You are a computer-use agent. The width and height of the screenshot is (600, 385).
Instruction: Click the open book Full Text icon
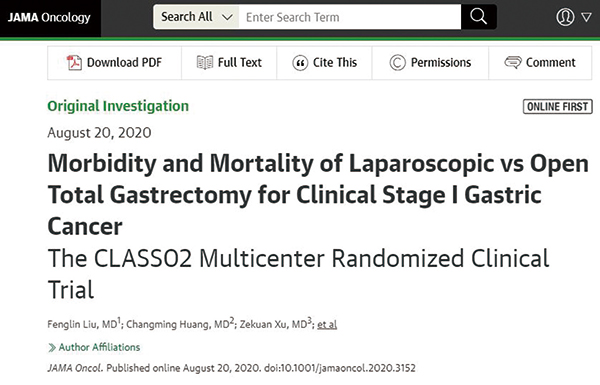[205, 62]
